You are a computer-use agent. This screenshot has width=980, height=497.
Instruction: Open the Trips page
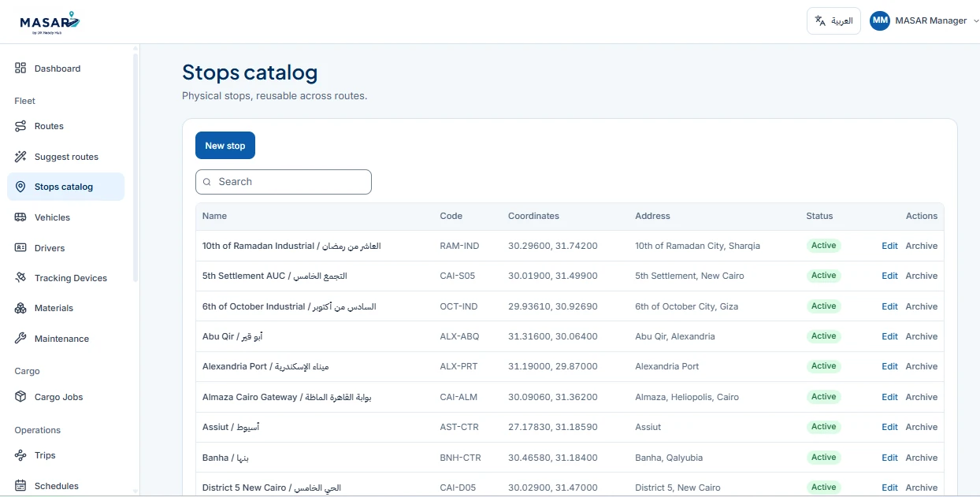tap(65, 455)
